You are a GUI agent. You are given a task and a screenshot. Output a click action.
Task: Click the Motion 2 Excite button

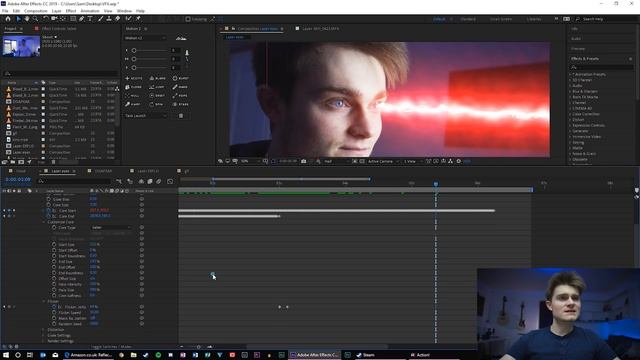[134, 78]
